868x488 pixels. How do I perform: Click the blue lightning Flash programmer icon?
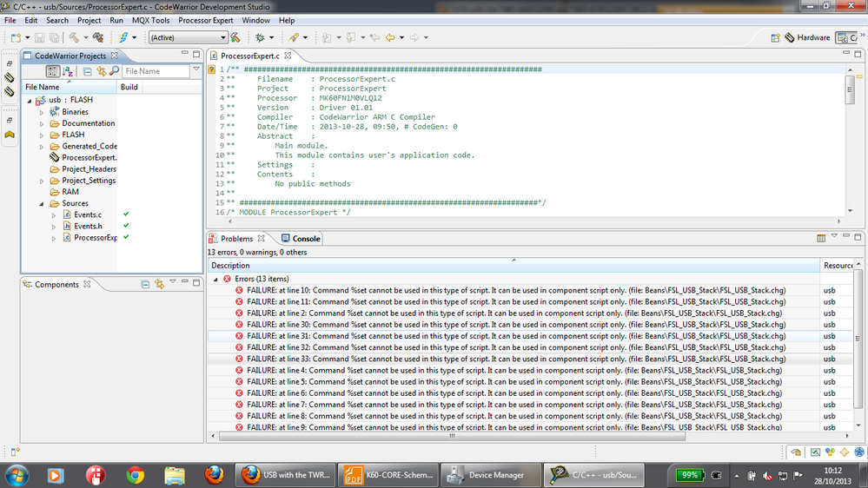[123, 37]
